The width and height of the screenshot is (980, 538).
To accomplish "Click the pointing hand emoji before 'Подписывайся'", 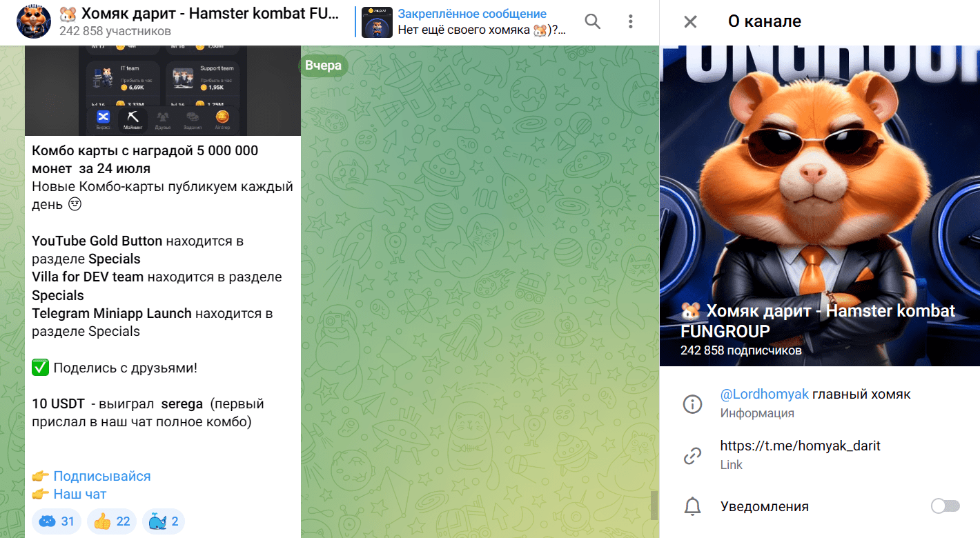I will tap(41, 476).
